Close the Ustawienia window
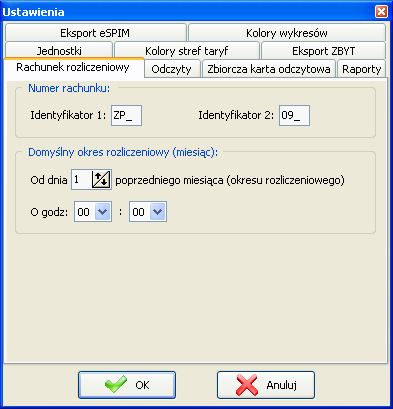The image size is (393, 409). pos(381,12)
